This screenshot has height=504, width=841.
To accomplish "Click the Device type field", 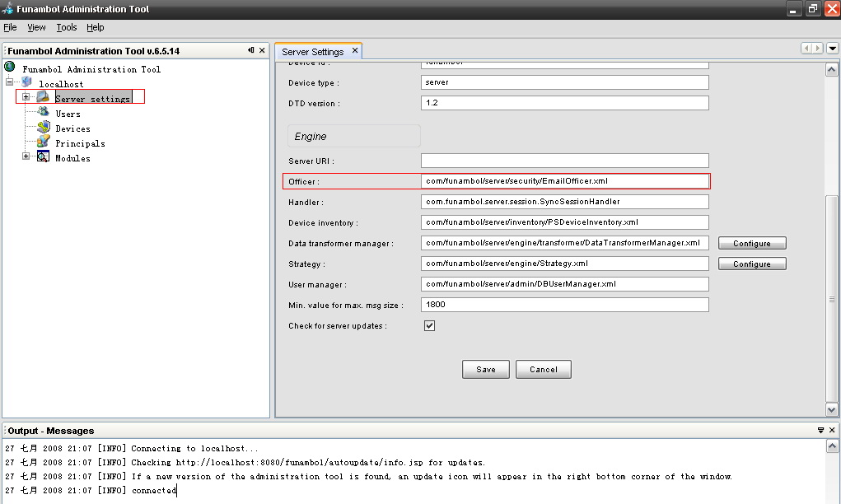I will [x=565, y=82].
